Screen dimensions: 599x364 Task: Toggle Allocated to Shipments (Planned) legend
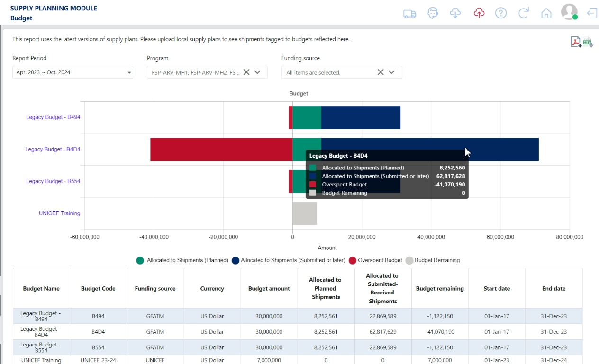pos(182,260)
